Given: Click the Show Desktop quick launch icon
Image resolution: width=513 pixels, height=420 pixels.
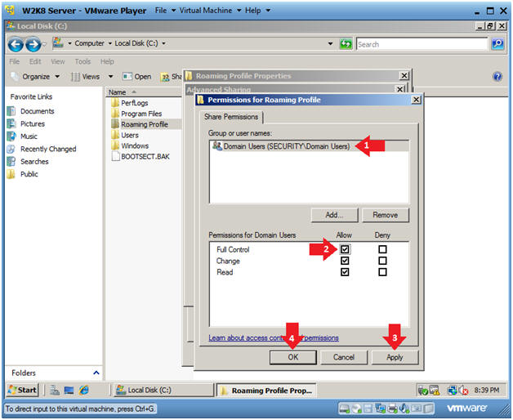Looking at the screenshot, I should point(69,390).
